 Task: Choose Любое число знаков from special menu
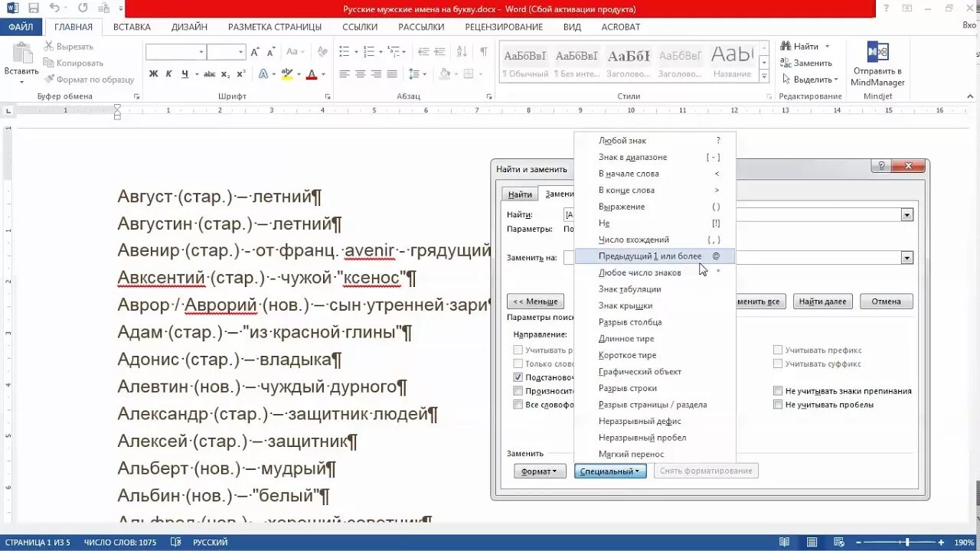(x=655, y=272)
